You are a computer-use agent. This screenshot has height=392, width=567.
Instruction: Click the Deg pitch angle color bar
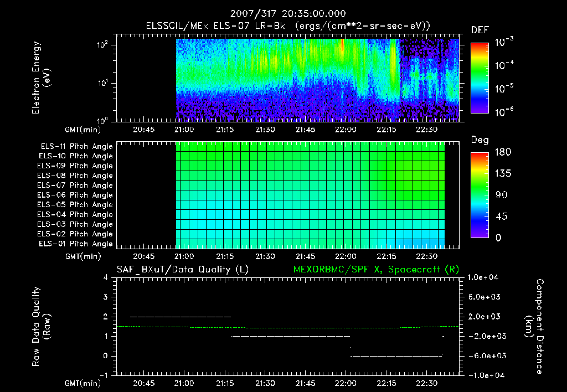(480, 195)
